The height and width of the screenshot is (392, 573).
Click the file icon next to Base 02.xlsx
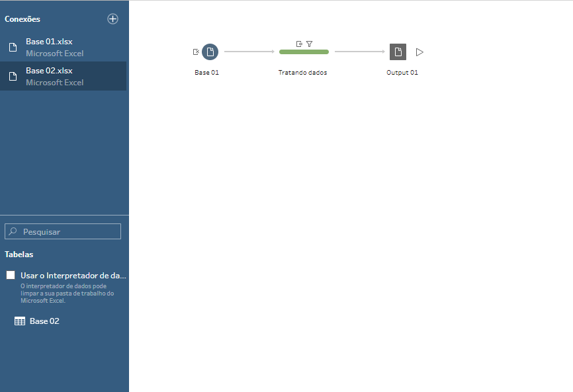tap(13, 76)
